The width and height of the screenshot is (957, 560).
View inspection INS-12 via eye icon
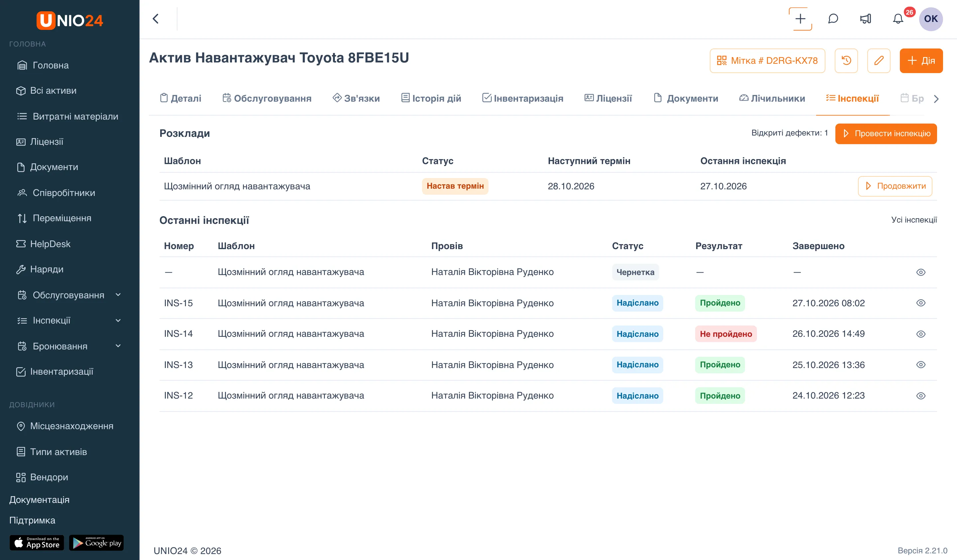pos(921,396)
